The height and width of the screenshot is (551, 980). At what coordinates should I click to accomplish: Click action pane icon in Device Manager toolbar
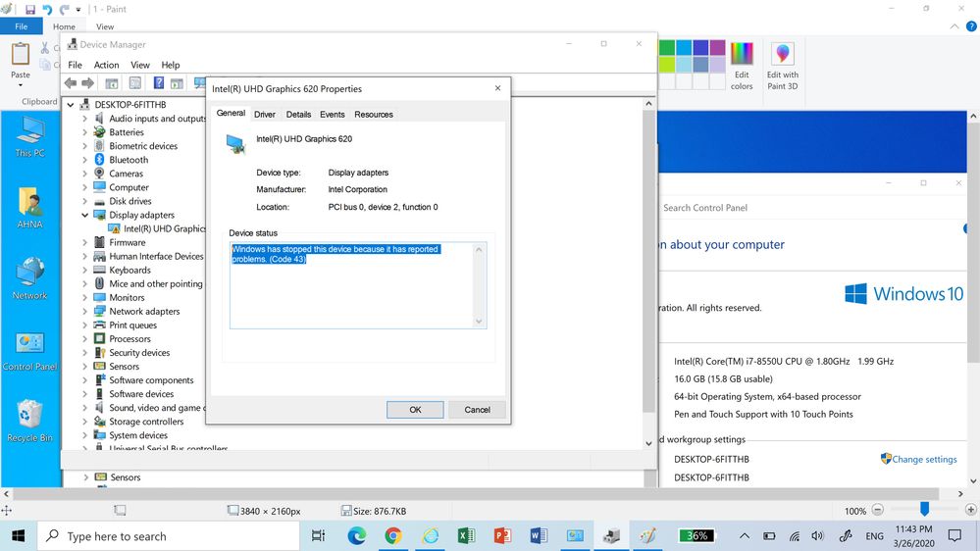177,83
